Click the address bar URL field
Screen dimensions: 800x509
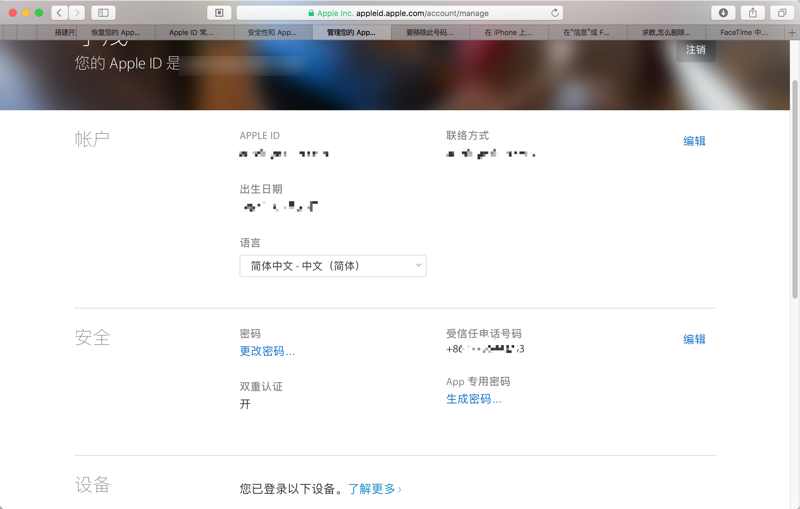point(399,13)
